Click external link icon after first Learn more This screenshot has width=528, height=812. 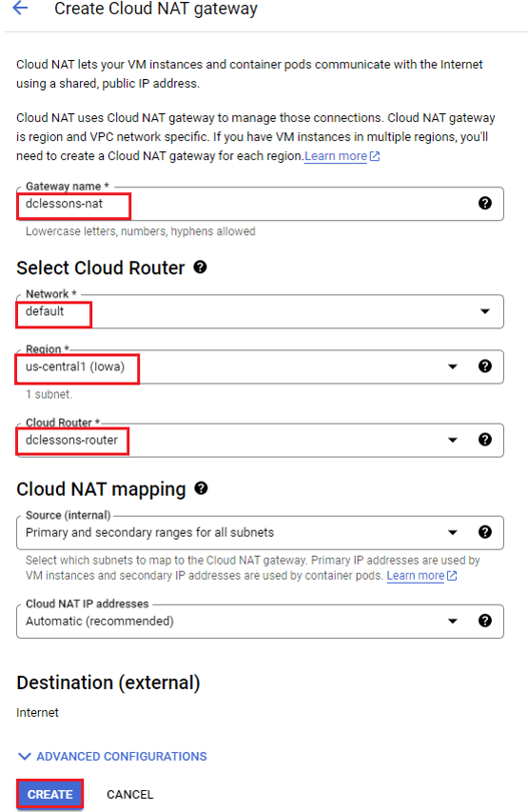pos(375,156)
